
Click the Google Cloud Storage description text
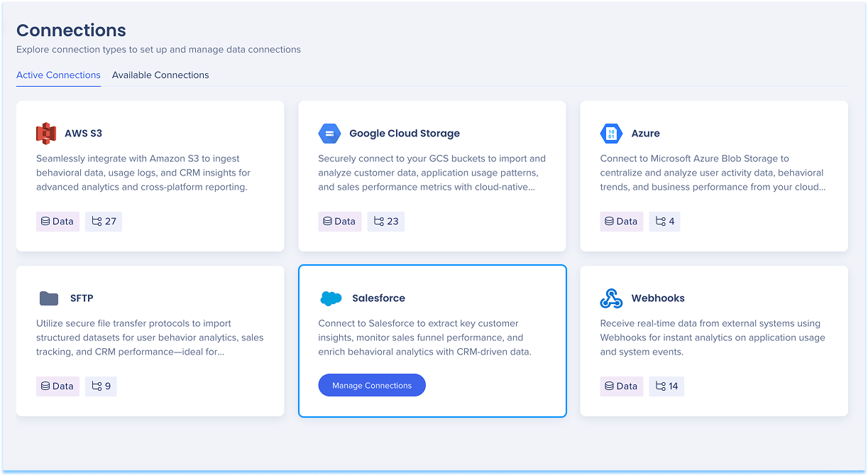coord(432,173)
